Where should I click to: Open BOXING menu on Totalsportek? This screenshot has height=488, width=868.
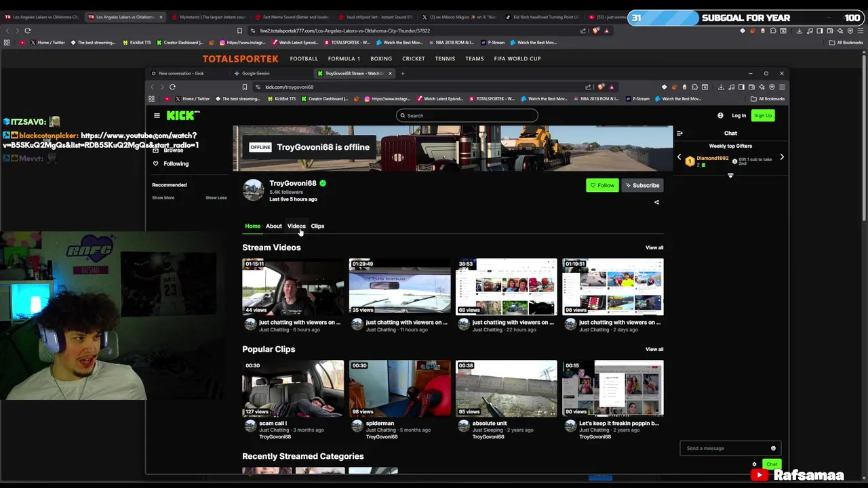tap(381, 59)
